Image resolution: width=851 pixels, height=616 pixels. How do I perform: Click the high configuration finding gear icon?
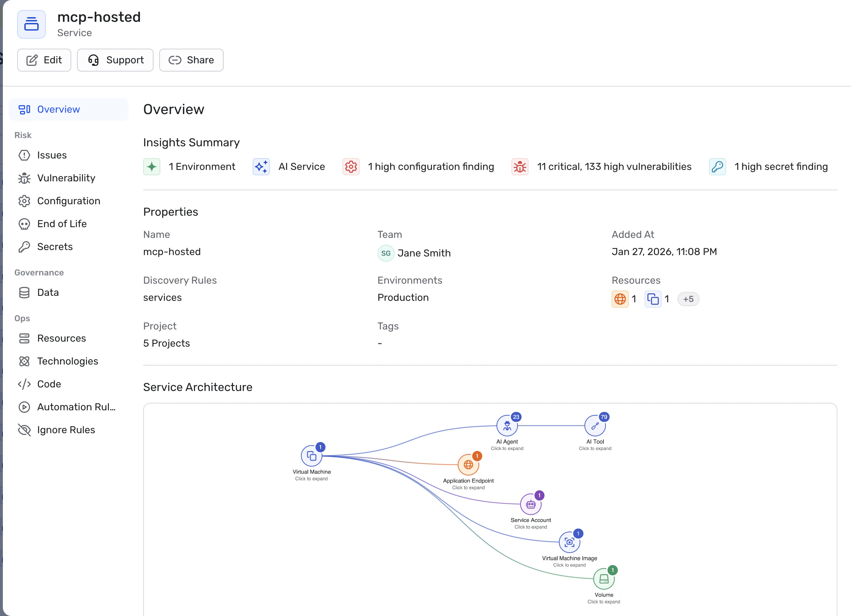(x=351, y=167)
